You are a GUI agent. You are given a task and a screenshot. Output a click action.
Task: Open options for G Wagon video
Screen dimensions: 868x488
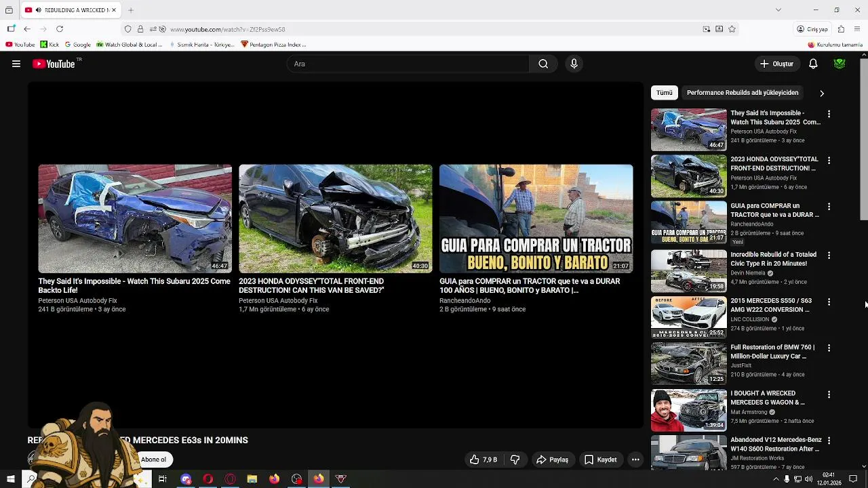click(829, 394)
